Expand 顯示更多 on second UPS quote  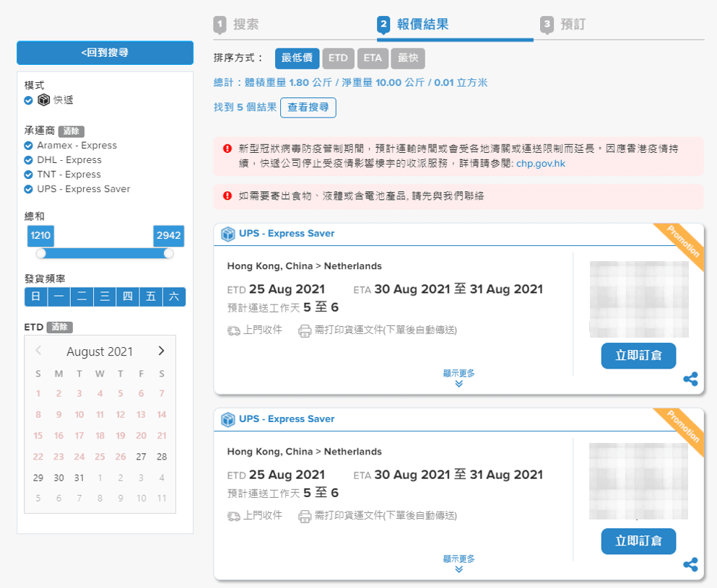coord(459,563)
